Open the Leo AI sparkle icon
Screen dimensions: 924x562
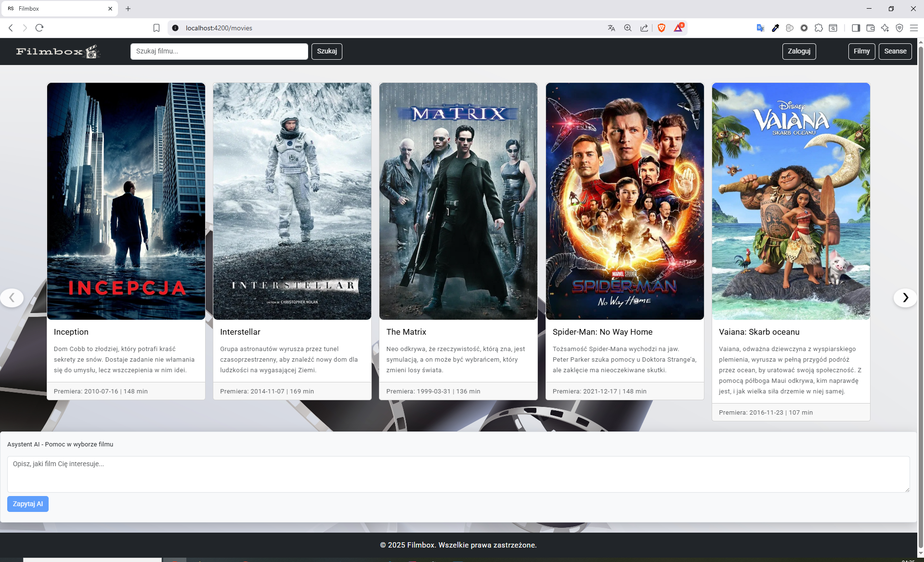pyautogui.click(x=885, y=28)
